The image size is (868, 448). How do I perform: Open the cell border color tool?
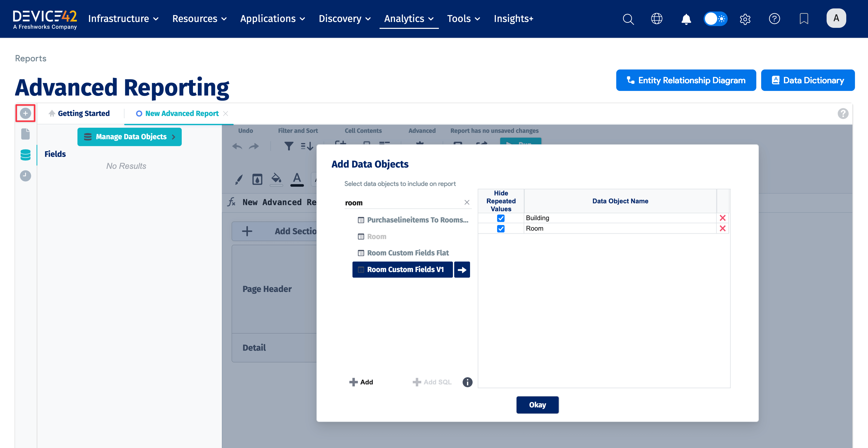257,179
